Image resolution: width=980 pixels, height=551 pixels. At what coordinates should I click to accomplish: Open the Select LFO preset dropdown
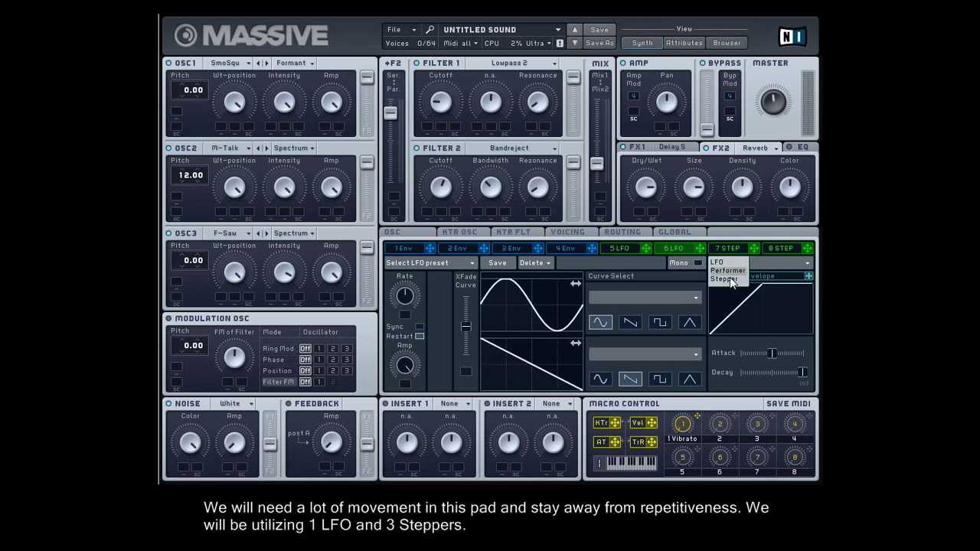point(430,263)
